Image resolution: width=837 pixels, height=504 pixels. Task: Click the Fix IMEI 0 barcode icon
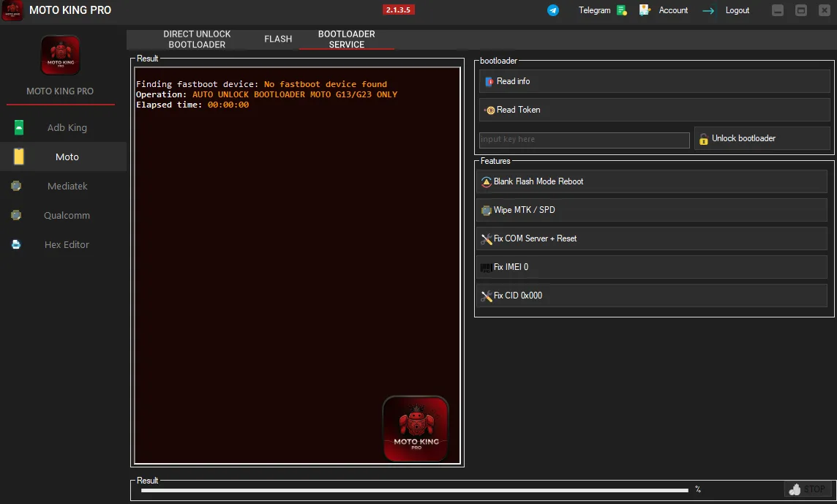click(487, 268)
